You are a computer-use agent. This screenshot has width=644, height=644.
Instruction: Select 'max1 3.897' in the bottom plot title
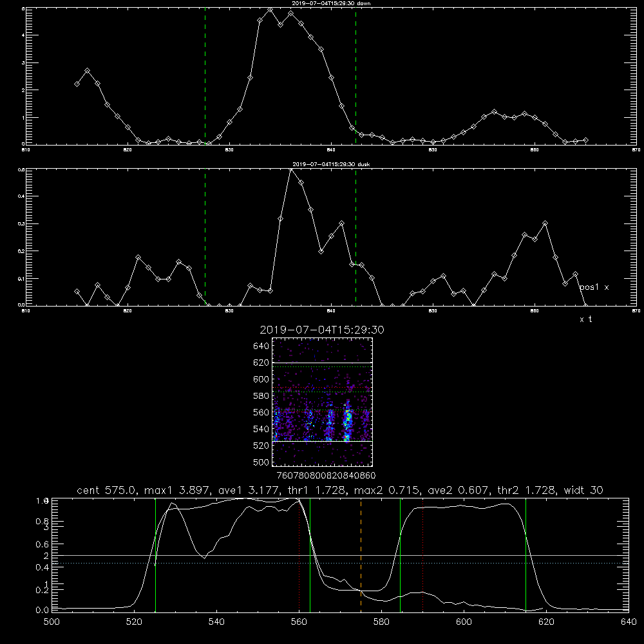(175, 490)
